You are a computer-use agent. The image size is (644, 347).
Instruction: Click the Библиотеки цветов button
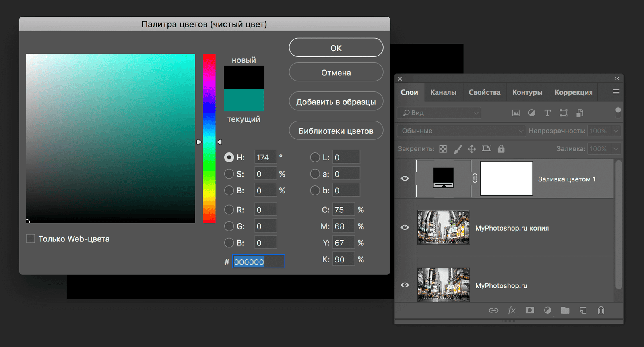[336, 131]
